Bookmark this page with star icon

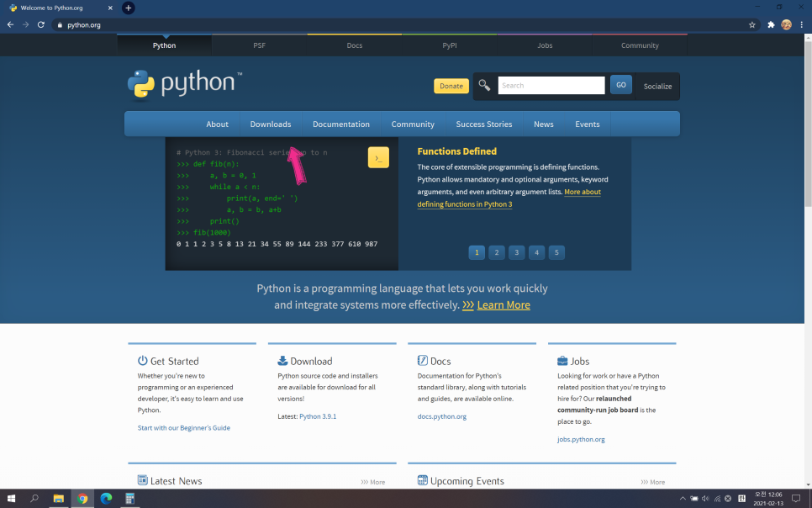(x=752, y=25)
